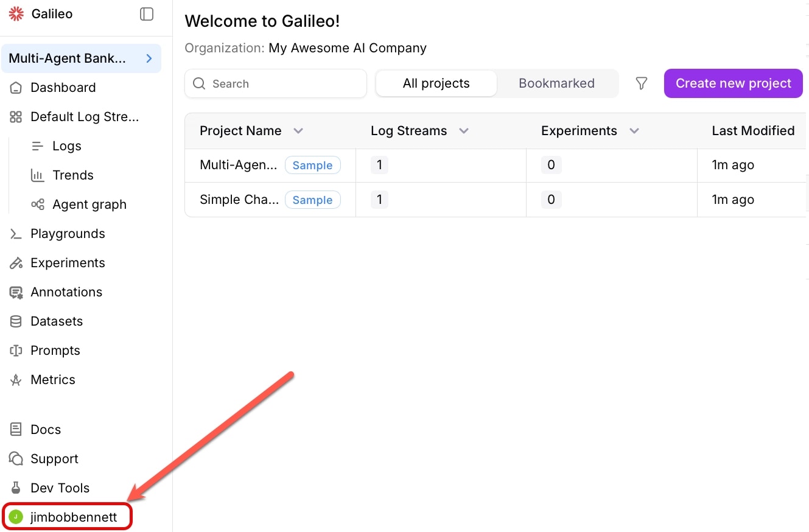Open the filter funnel icon
Screen dimensions: 809x532
(x=641, y=83)
